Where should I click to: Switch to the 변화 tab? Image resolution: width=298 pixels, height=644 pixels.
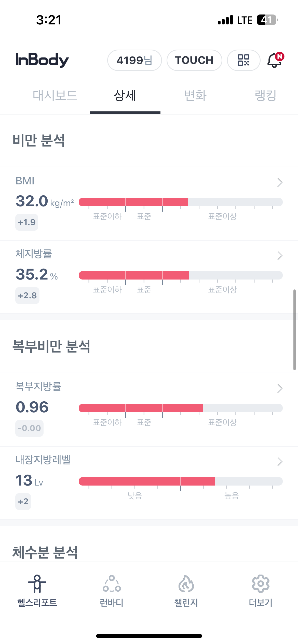tap(195, 96)
